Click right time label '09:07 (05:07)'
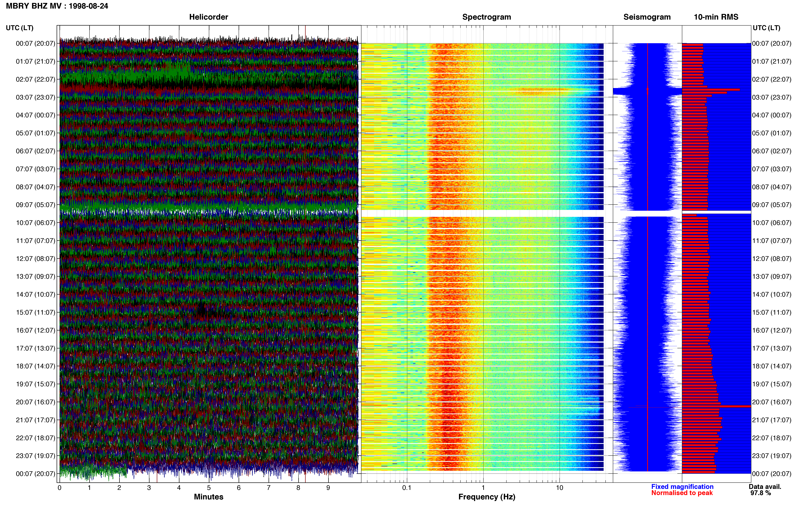 (772, 205)
